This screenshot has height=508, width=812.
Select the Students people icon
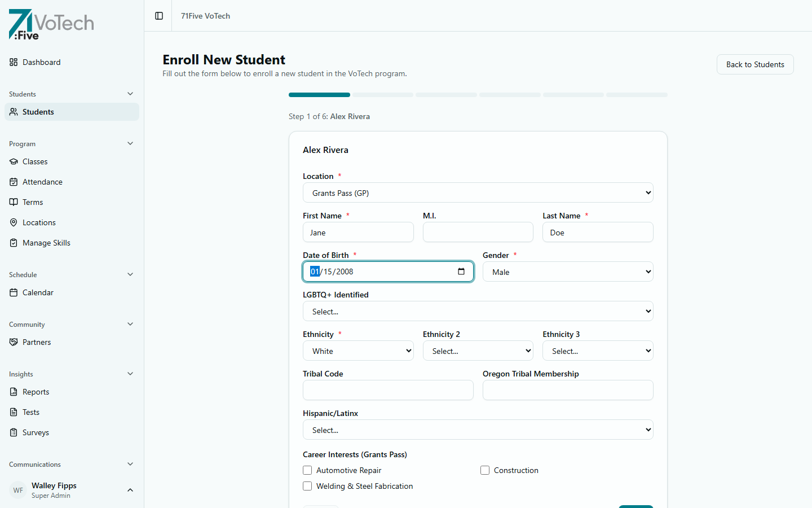tap(13, 112)
